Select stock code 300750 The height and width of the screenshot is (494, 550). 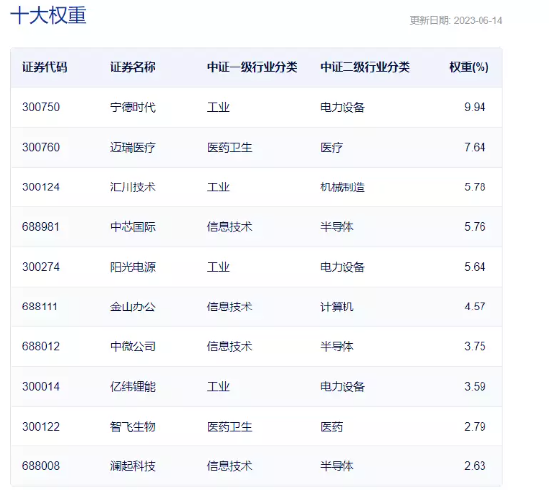point(41,107)
